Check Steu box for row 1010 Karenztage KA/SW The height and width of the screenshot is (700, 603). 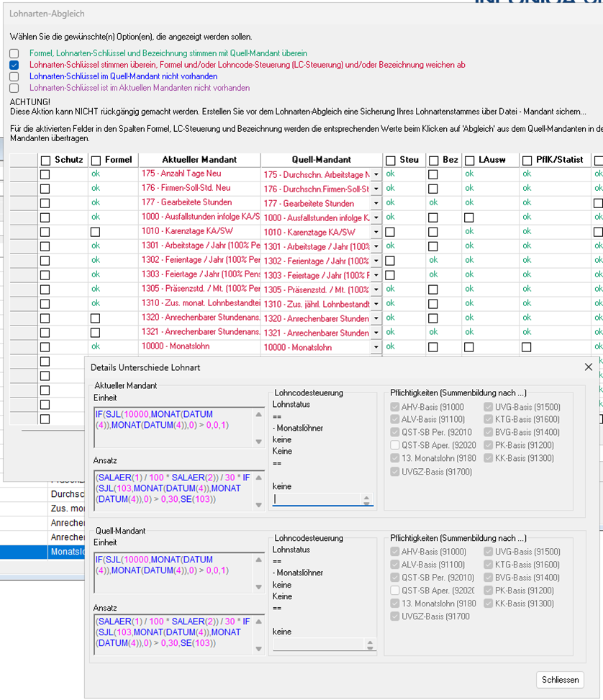[x=390, y=232]
